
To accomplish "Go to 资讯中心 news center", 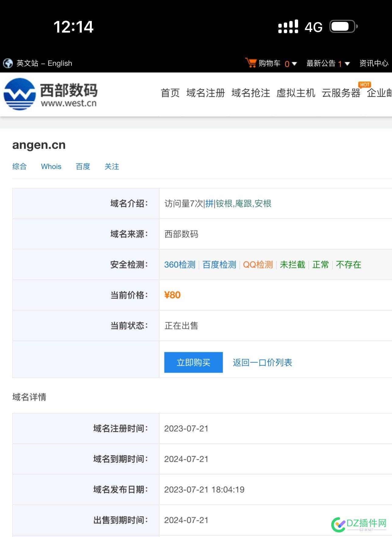I will coord(374,63).
